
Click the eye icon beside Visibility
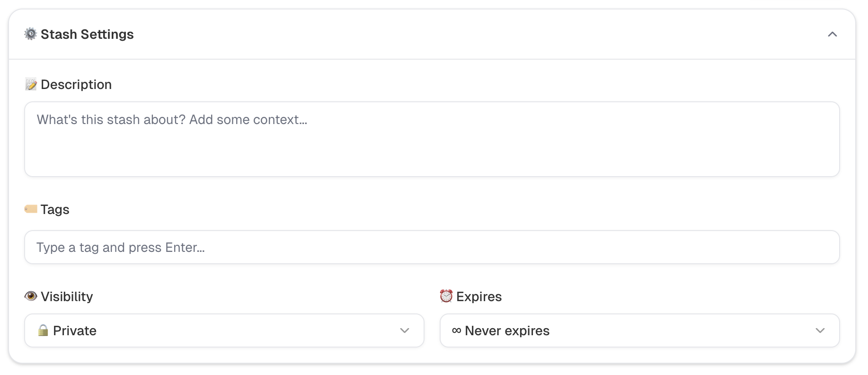point(31,296)
